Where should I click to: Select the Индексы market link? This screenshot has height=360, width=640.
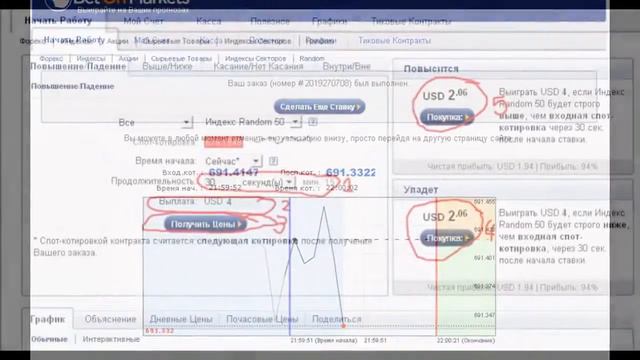(91, 59)
